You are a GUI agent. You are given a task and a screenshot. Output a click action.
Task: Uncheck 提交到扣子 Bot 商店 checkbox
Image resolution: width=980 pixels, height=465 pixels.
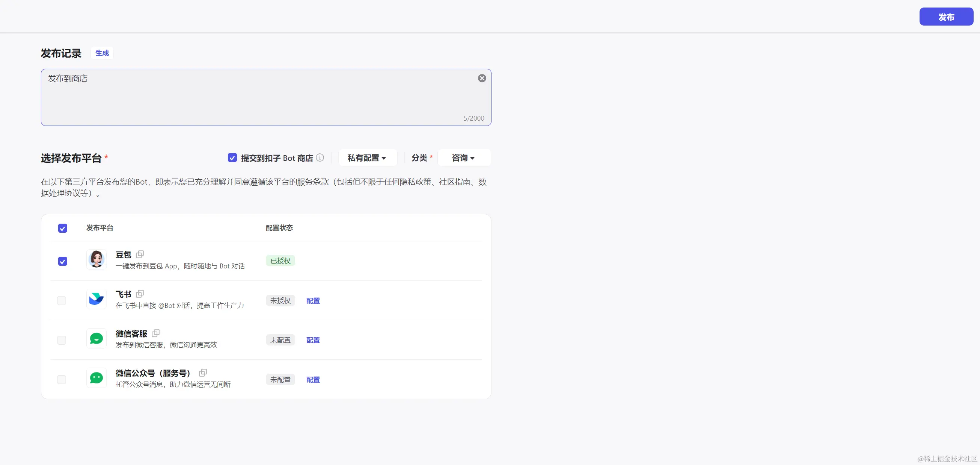pos(232,158)
